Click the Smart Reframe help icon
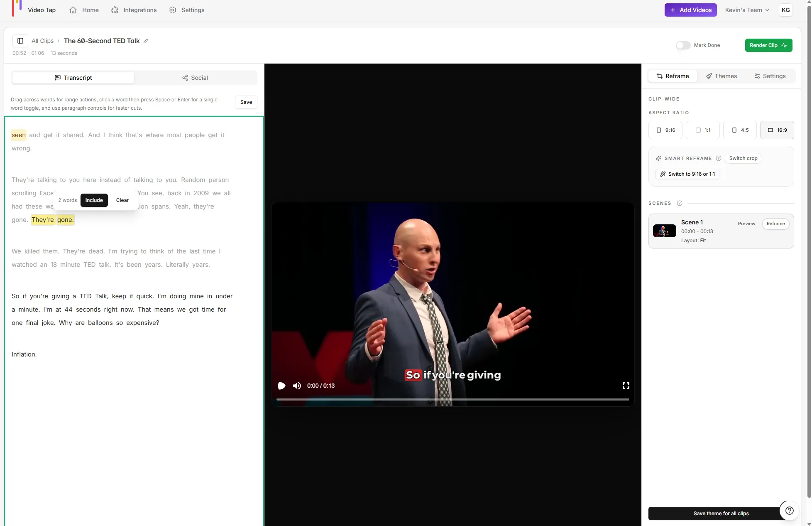812x526 pixels. (x=719, y=158)
